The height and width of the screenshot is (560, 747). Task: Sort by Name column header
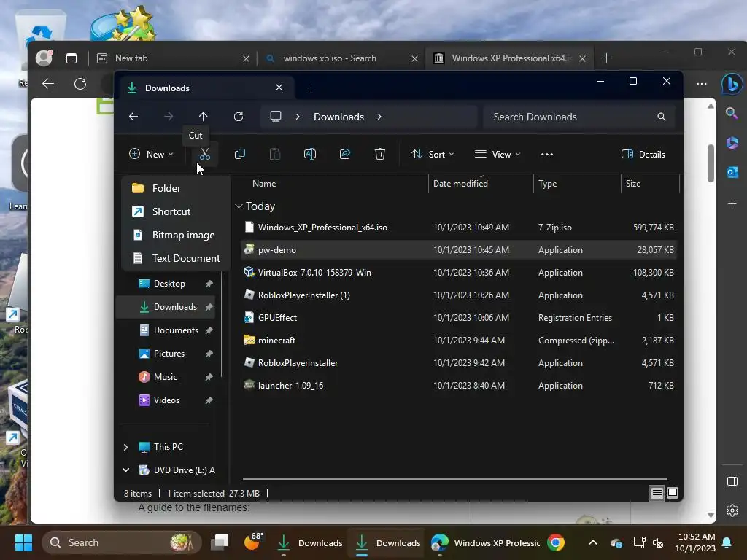click(264, 184)
